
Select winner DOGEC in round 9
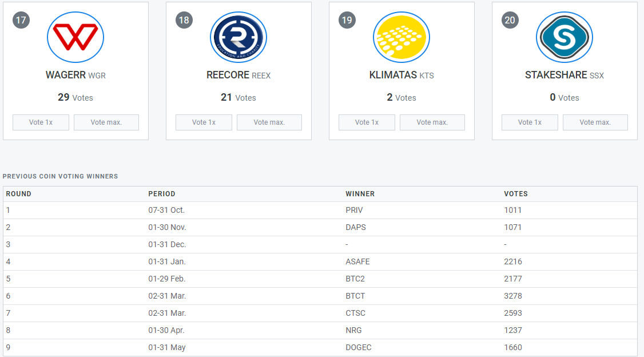[x=359, y=348]
